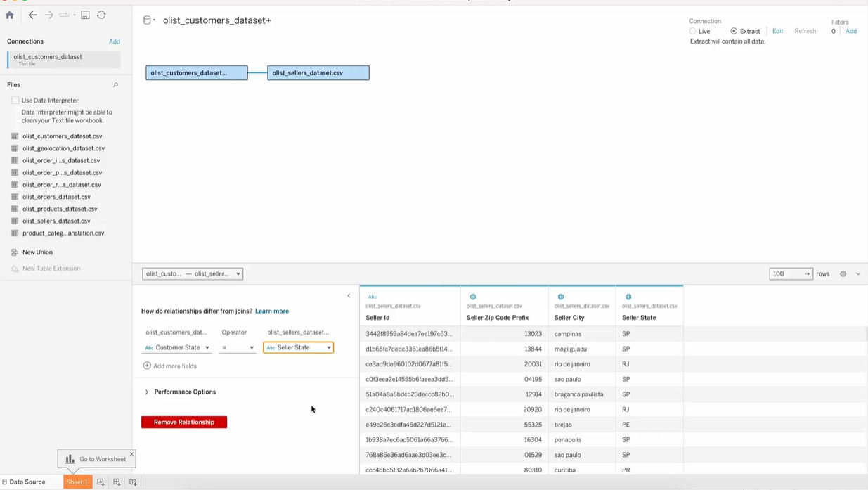Click the save icon in the toolbar

pos(85,15)
